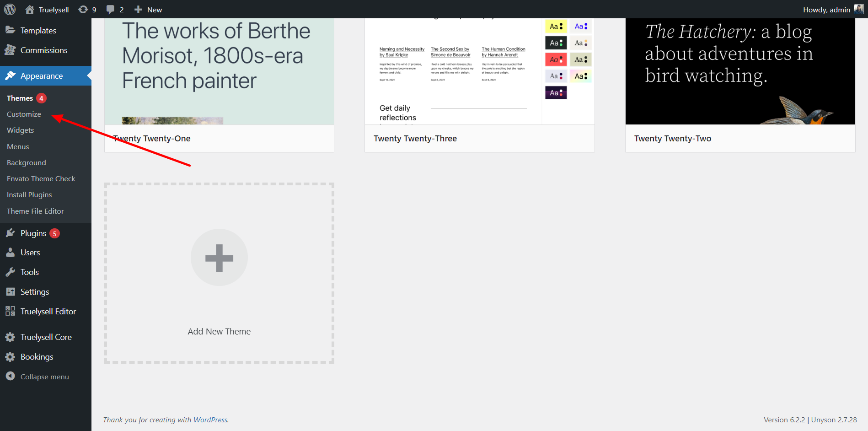Select the Twenty Twenty-Two theme thumbnail
Viewport: 868px width, 431px height.
tap(740, 71)
